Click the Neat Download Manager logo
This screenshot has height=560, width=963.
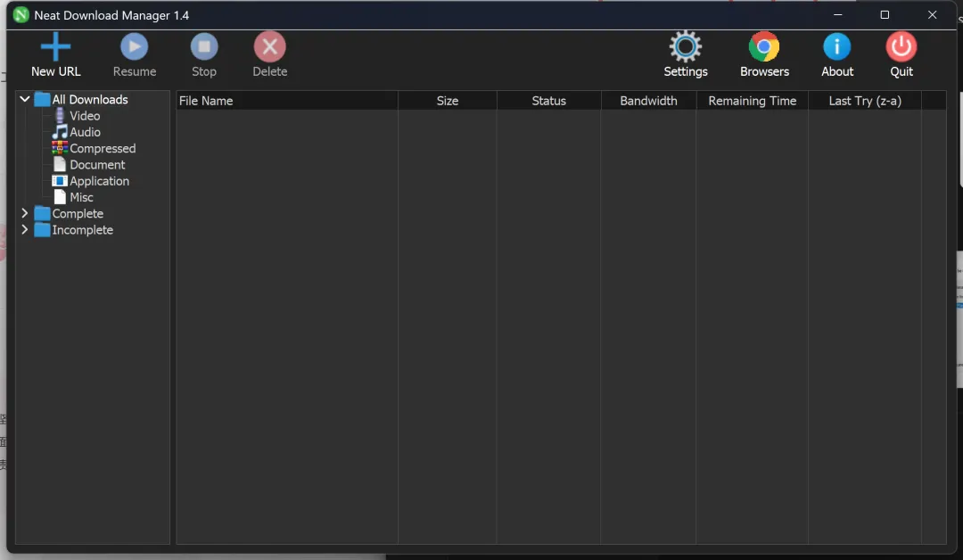tap(21, 15)
